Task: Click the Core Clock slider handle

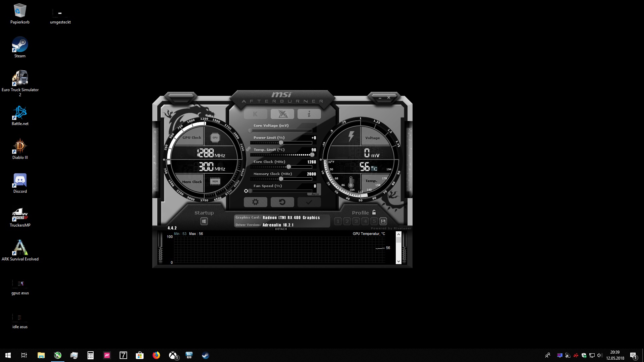Action: [288, 167]
